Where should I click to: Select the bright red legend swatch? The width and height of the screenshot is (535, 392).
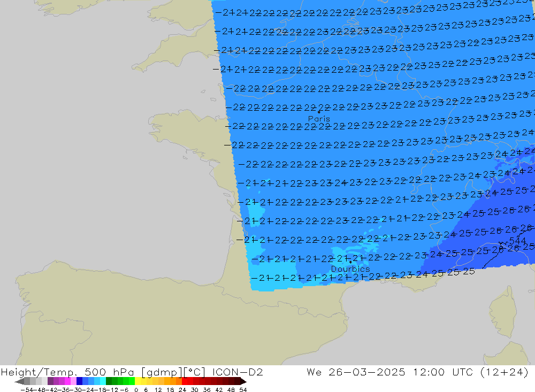[185, 381]
